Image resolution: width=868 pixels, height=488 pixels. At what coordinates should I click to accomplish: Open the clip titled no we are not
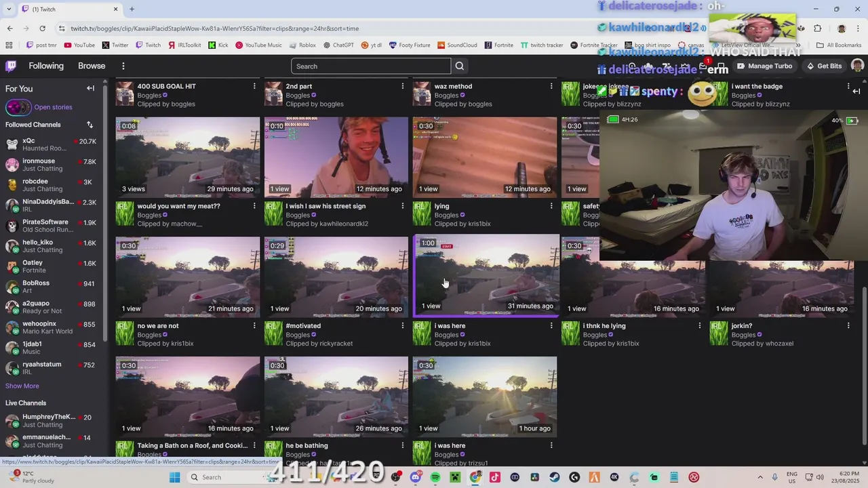pyautogui.click(x=158, y=326)
